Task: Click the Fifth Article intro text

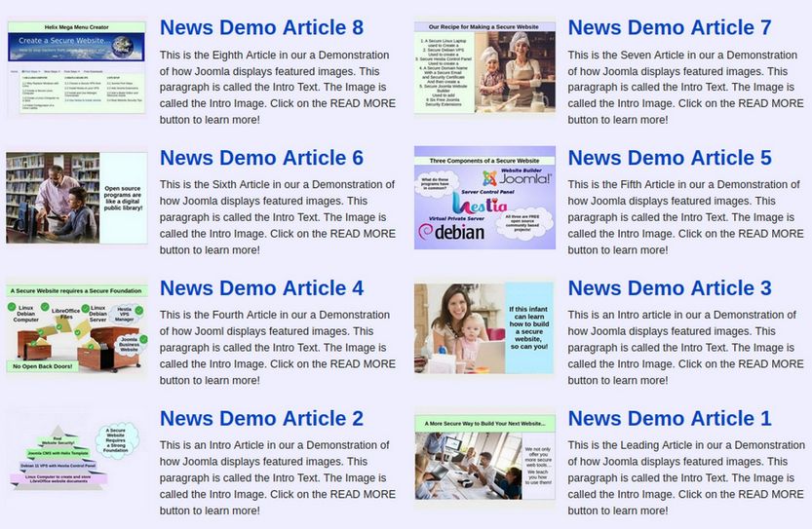Action: pyautogui.click(x=685, y=217)
